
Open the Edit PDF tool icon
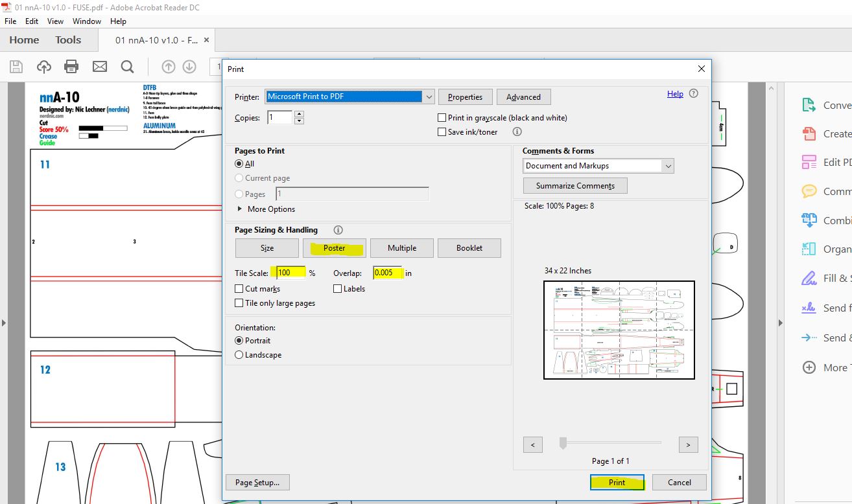click(809, 162)
